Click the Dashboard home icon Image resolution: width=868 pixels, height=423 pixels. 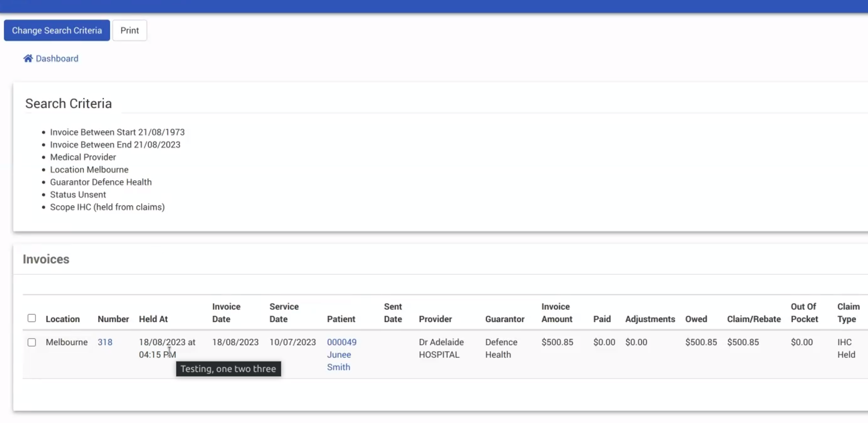(x=28, y=59)
